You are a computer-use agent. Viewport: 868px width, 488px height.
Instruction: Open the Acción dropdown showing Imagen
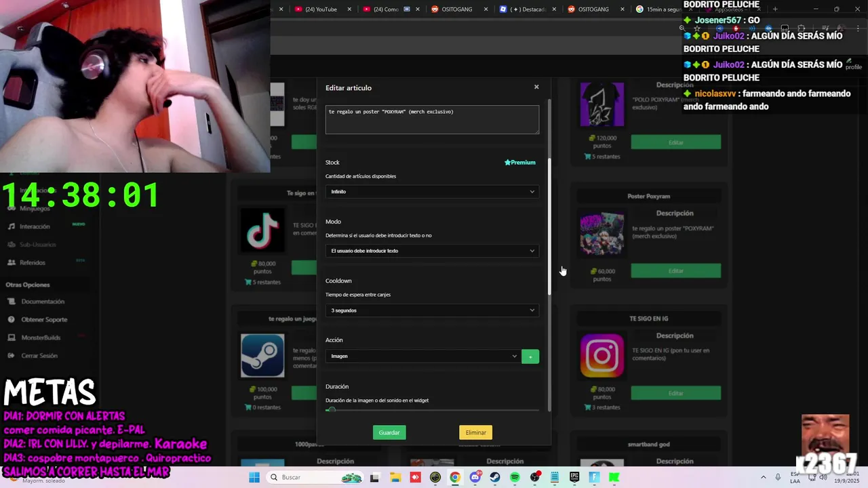423,357
